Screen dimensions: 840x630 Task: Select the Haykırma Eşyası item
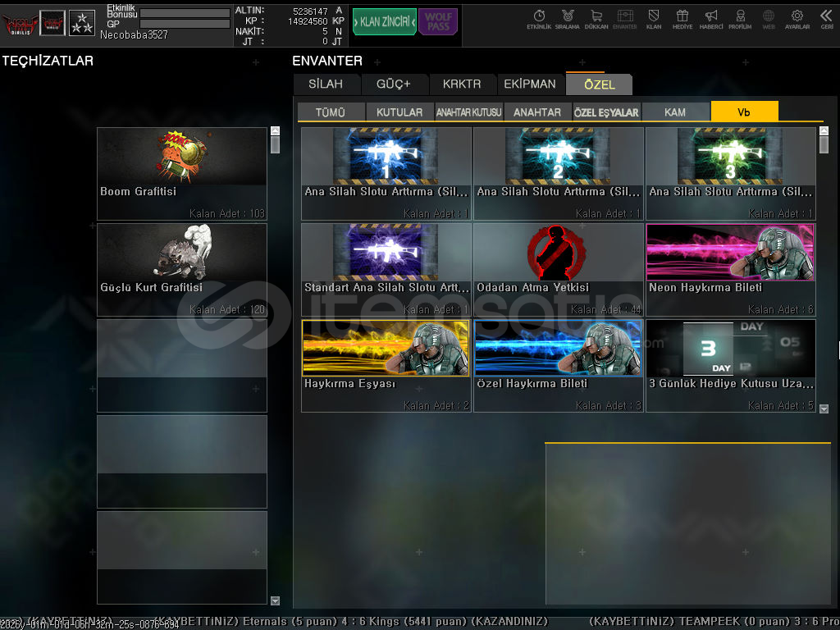(386, 366)
